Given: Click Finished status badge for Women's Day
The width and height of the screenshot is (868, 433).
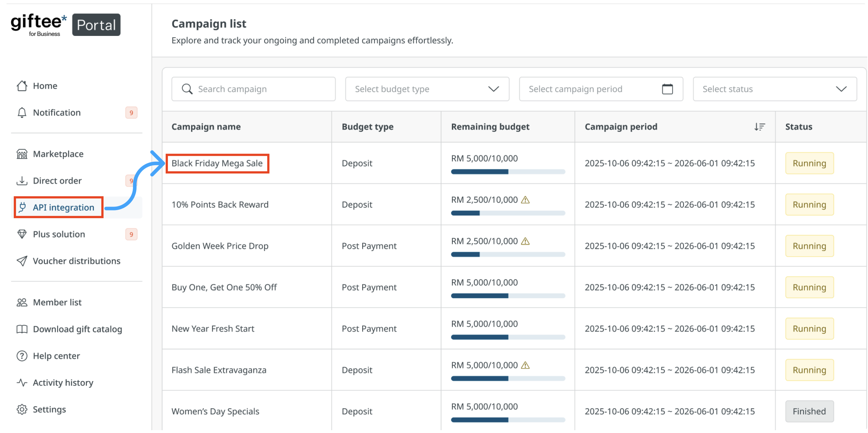Looking at the screenshot, I should [809, 412].
